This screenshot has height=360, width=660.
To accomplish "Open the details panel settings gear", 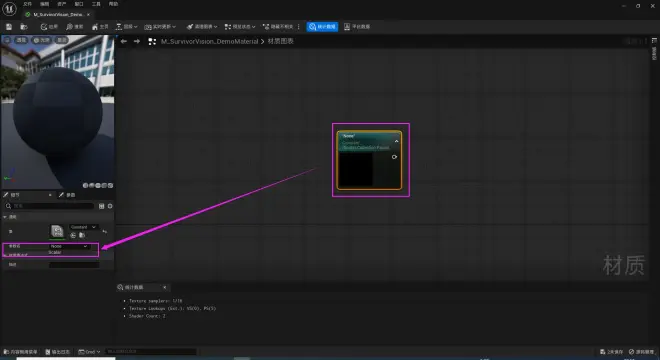I will coord(110,206).
